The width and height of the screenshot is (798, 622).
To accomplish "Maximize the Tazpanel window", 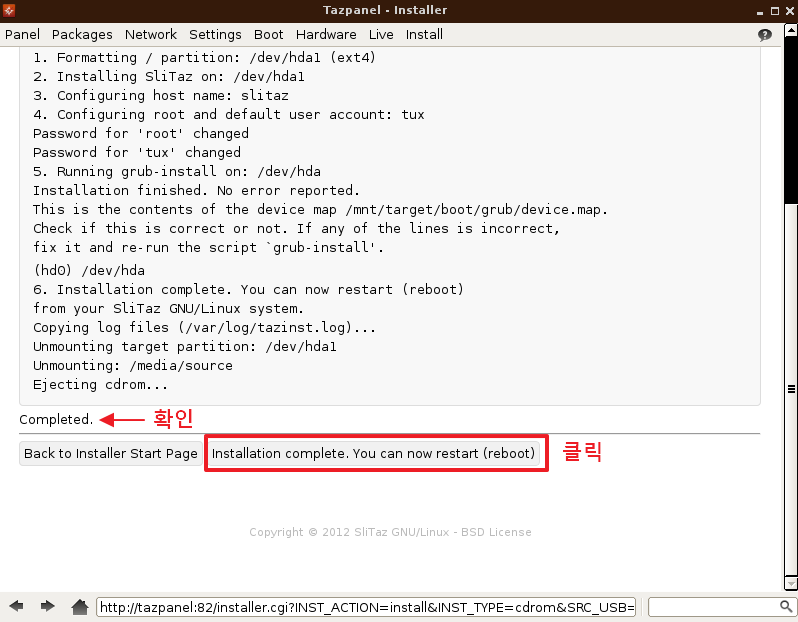I will tap(775, 11).
